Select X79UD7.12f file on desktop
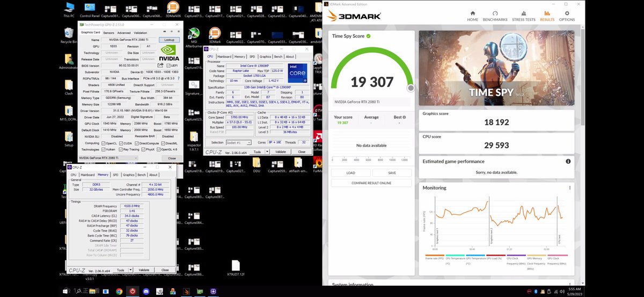644x297 pixels. (x=235, y=269)
